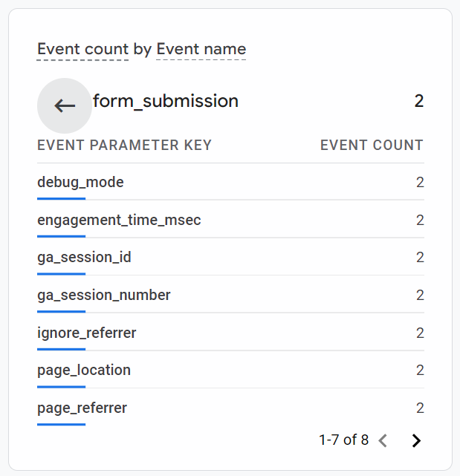Screen dimensions: 460x476
Task: Open the ga_session_id parameter
Action: (230, 258)
